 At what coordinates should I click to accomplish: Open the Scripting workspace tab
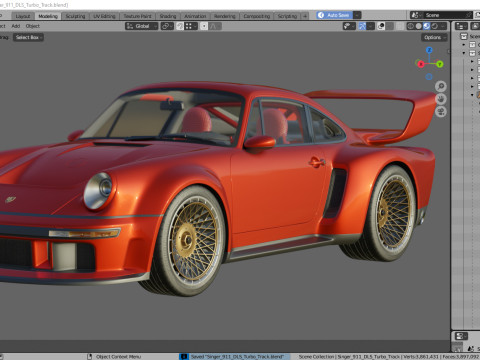(x=287, y=16)
